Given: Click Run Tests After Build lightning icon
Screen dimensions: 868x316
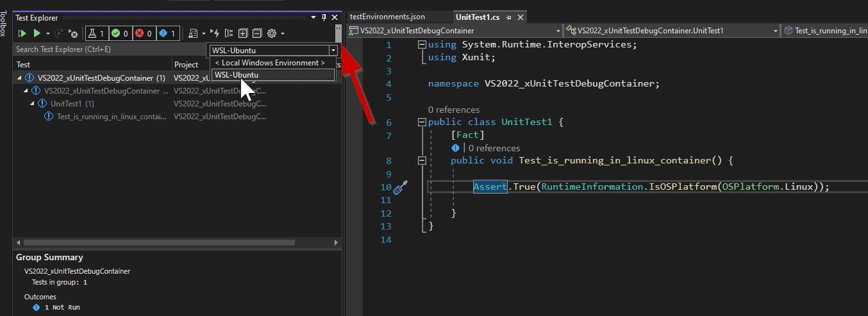Looking at the screenshot, I should (x=215, y=33).
